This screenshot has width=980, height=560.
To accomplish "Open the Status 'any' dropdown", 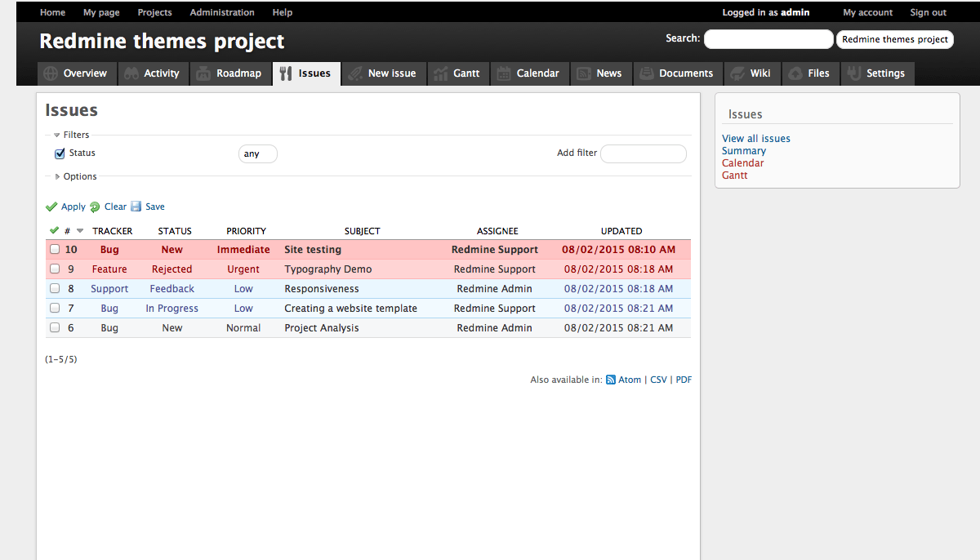I will point(258,153).
